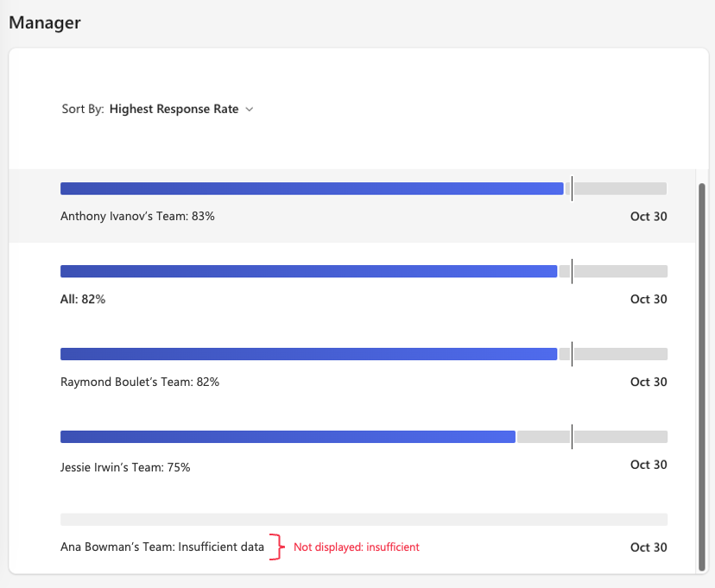Click the empty bar for Ana Bowman's Team

[363, 519]
